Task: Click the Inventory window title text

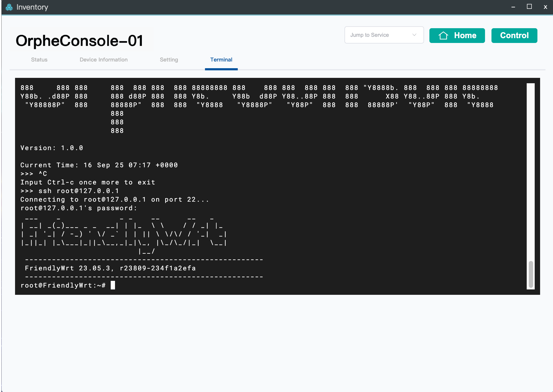Action: (32, 7)
